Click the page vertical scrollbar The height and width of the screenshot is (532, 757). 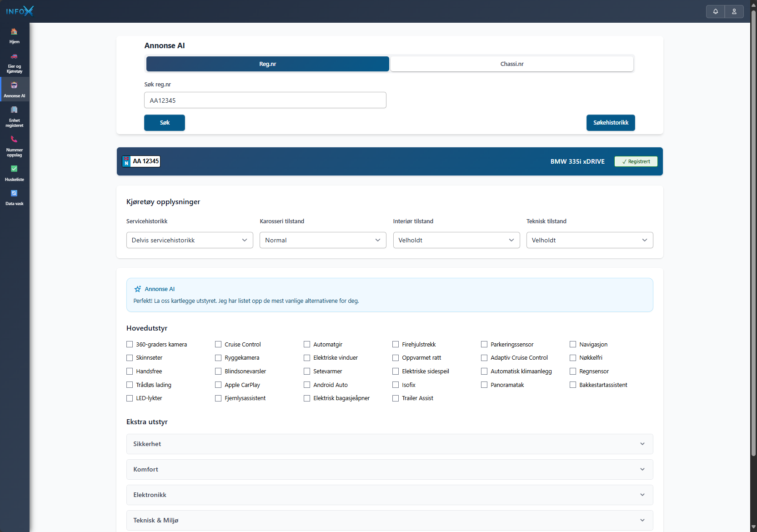coord(753,227)
